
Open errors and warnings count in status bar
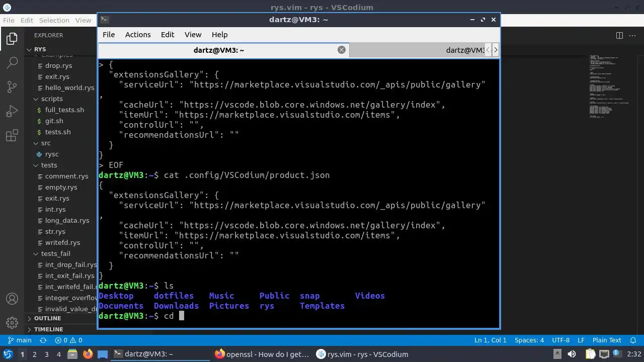click(x=68, y=340)
